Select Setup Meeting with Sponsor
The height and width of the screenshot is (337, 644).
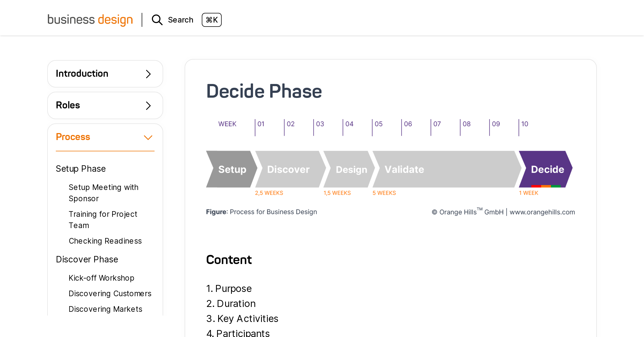pos(104,193)
